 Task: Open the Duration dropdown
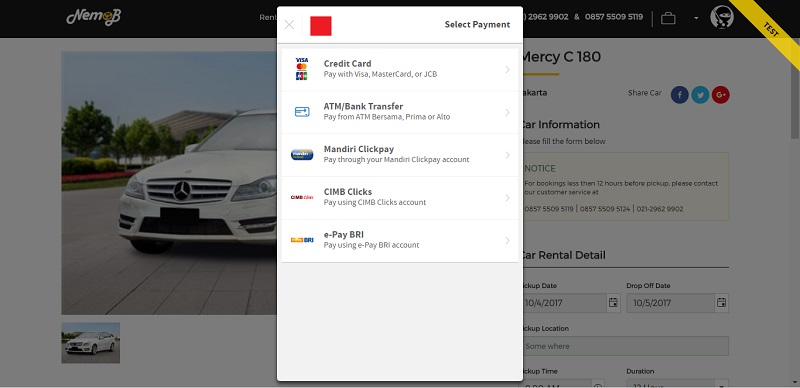(x=678, y=384)
